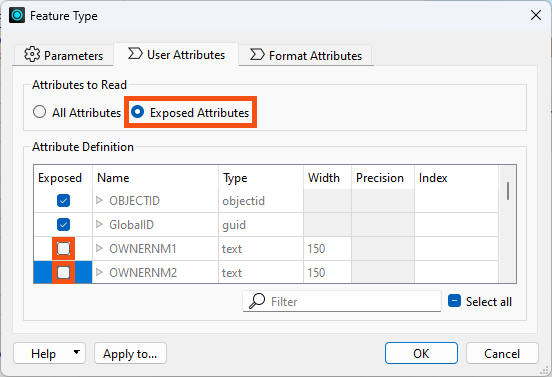
Task: Click the Cancel button
Action: pos(502,353)
